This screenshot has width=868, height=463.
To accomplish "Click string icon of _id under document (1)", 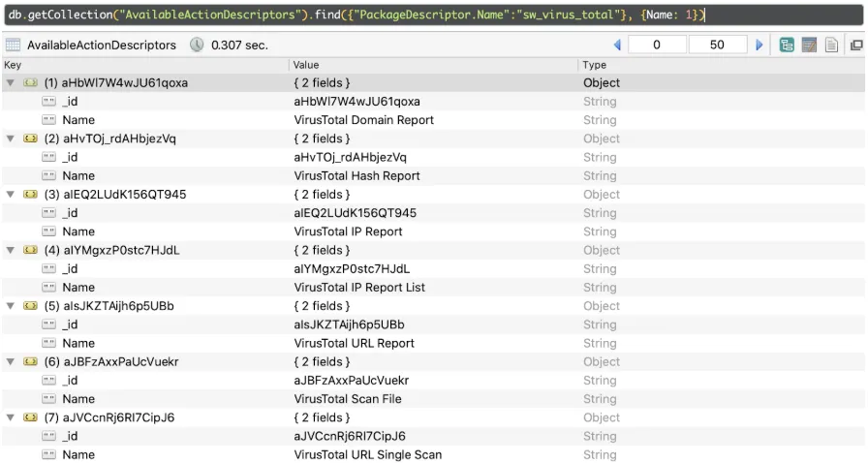I will click(48, 102).
